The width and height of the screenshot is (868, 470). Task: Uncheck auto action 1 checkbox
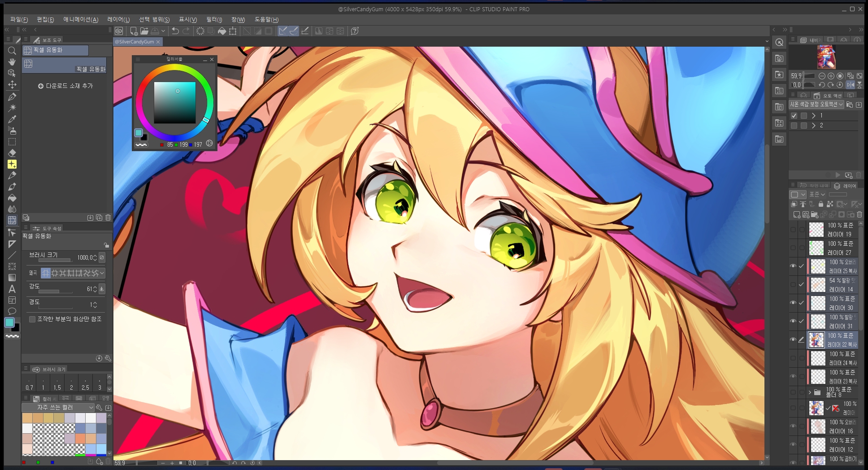click(794, 116)
